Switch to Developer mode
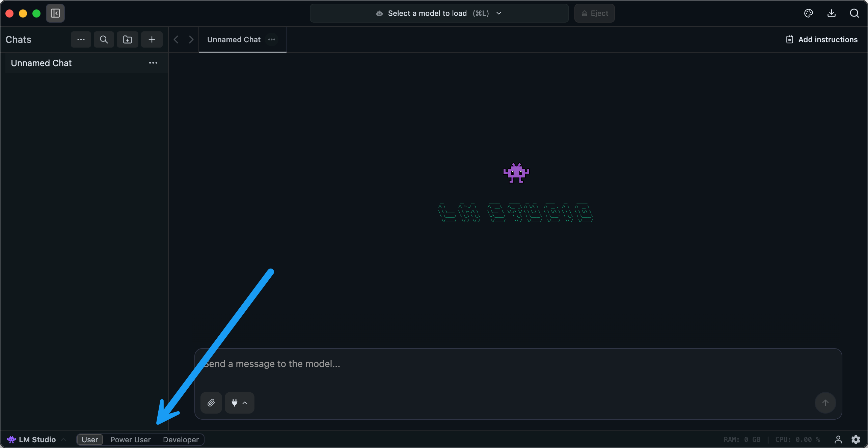Image resolution: width=868 pixels, height=448 pixels. pos(181,440)
